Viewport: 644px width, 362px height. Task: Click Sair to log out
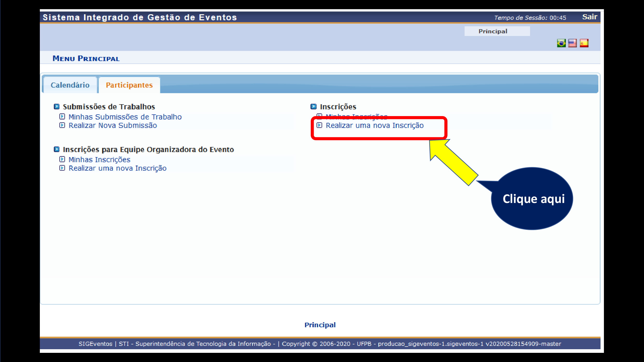pos(589,17)
